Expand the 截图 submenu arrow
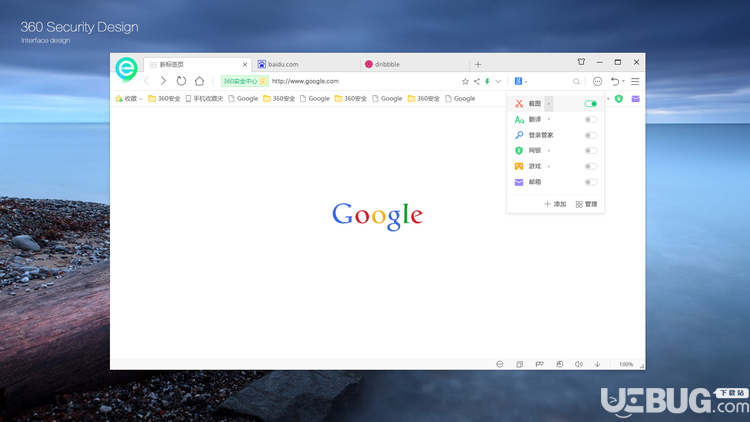Viewport: 750px width, 422px height. point(549,103)
